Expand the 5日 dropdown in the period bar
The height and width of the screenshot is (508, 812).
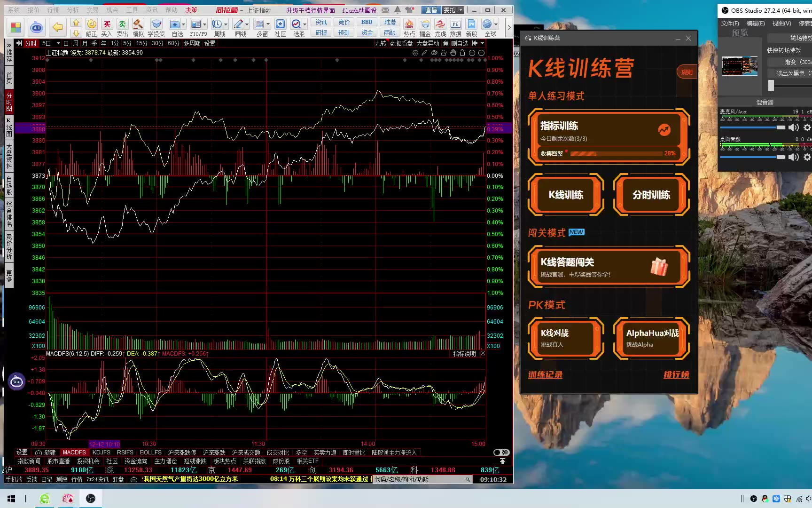(x=58, y=43)
